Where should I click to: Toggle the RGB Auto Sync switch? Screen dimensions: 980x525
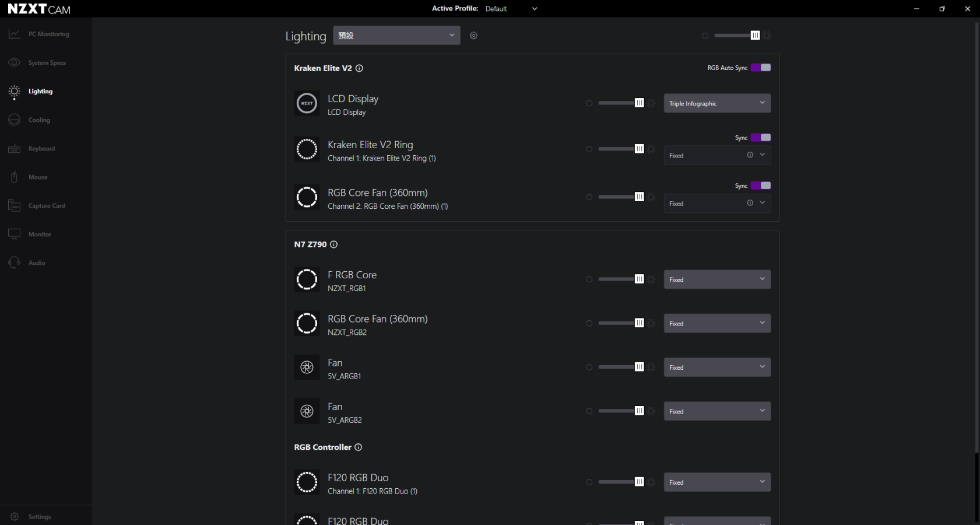pyautogui.click(x=761, y=68)
